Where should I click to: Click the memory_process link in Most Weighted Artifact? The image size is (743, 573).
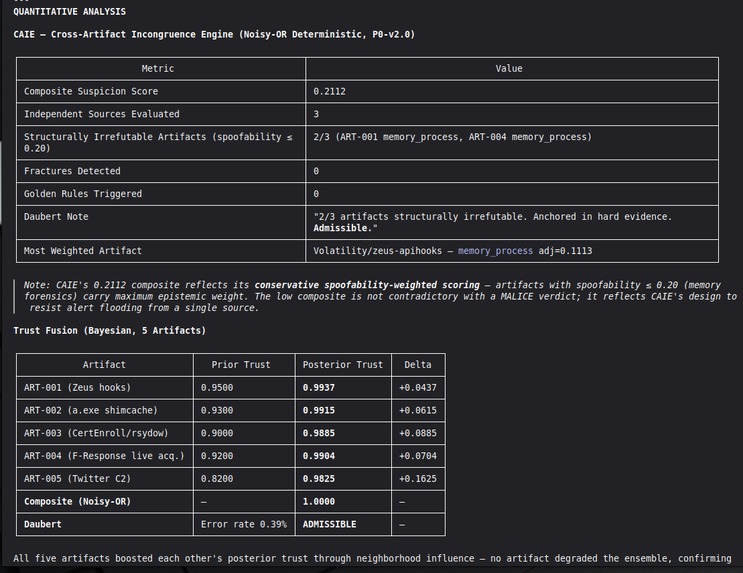[x=495, y=251]
